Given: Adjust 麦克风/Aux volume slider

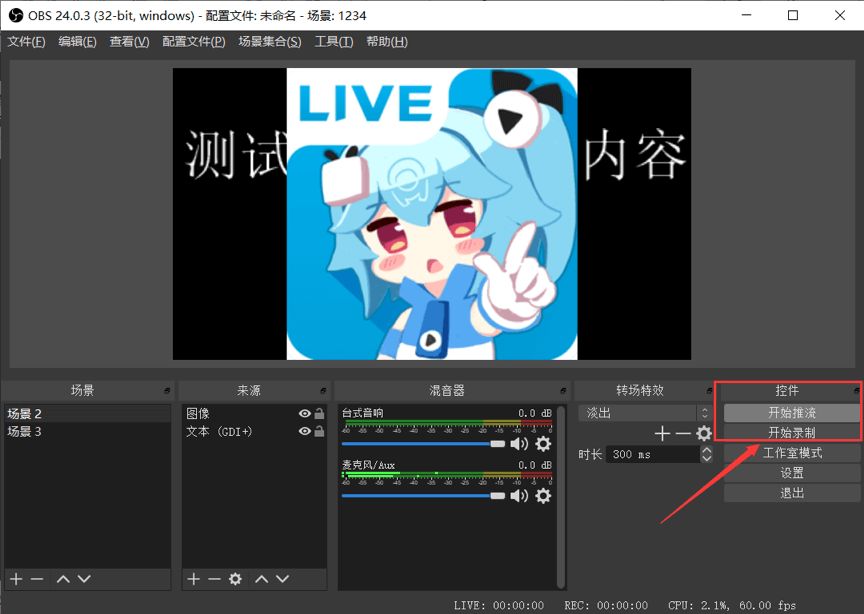Looking at the screenshot, I should pos(423,496).
